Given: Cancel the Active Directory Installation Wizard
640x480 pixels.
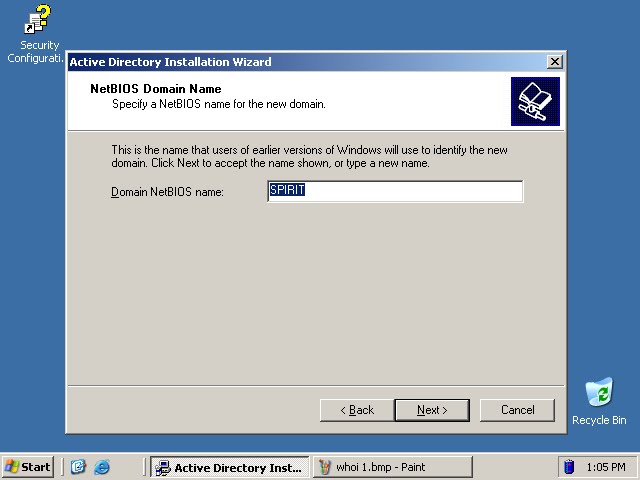Looking at the screenshot, I should click(x=517, y=410).
